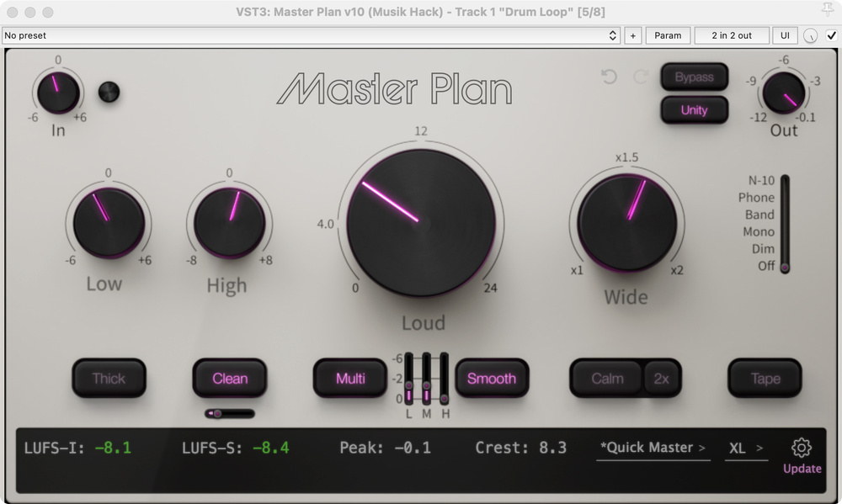Screen dimensions: 842x504
Task: Click the Wide stereo knob
Action: [626, 222]
